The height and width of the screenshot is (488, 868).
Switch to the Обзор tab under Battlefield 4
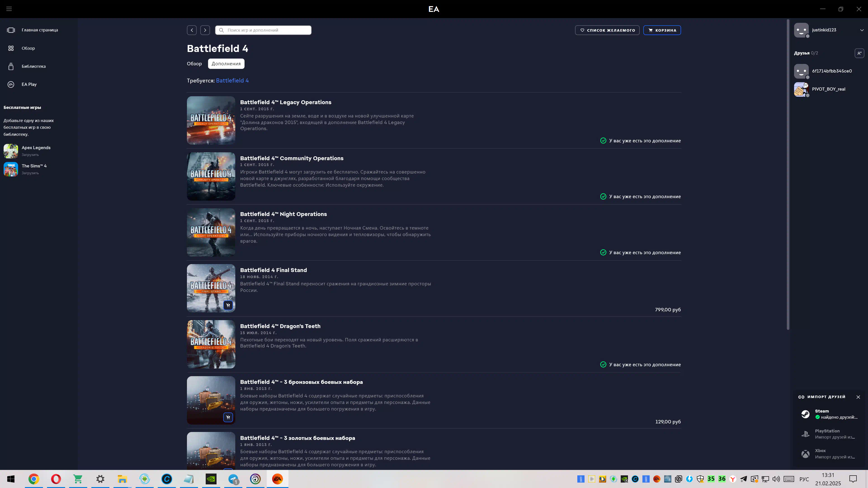[194, 64]
